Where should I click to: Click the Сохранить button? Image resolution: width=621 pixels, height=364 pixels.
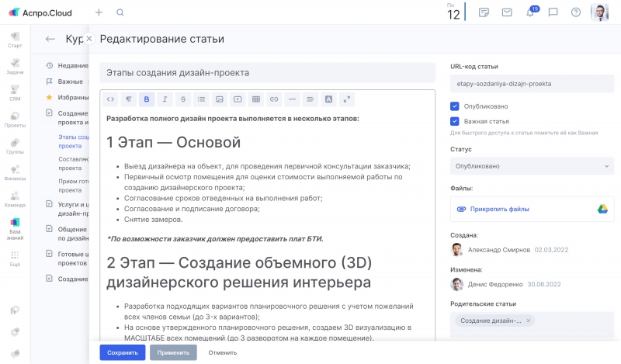coord(122,352)
